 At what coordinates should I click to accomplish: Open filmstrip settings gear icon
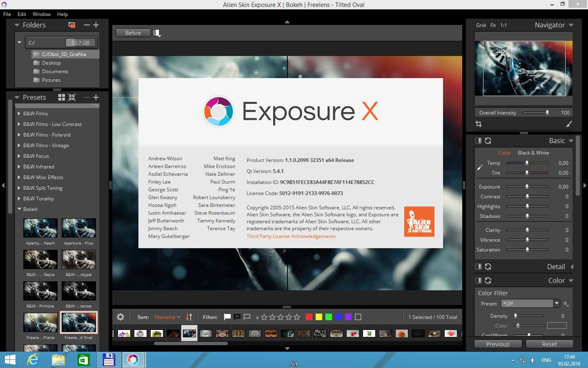[x=120, y=317]
